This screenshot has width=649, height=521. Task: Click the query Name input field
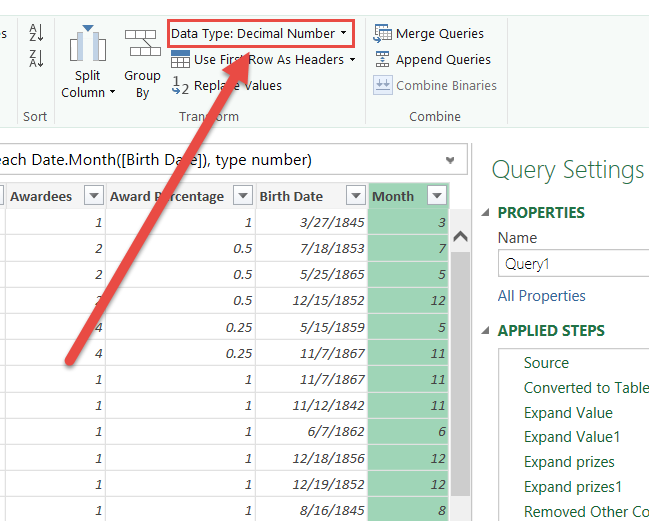(574, 264)
